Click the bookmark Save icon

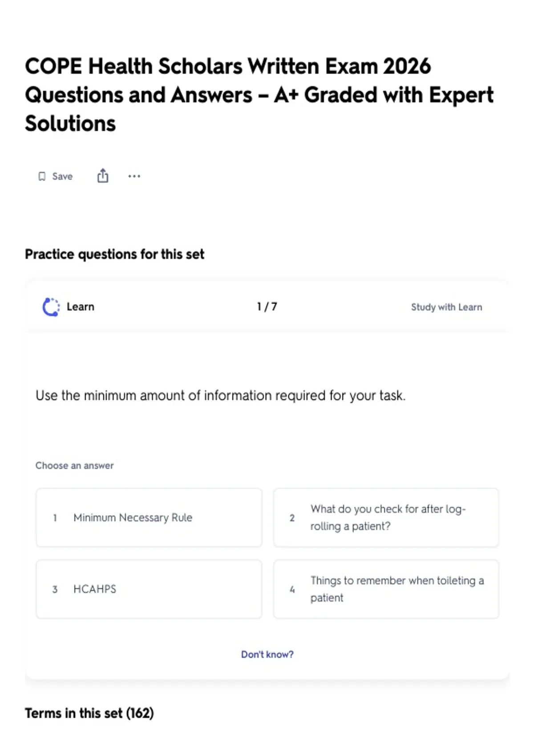(x=42, y=177)
